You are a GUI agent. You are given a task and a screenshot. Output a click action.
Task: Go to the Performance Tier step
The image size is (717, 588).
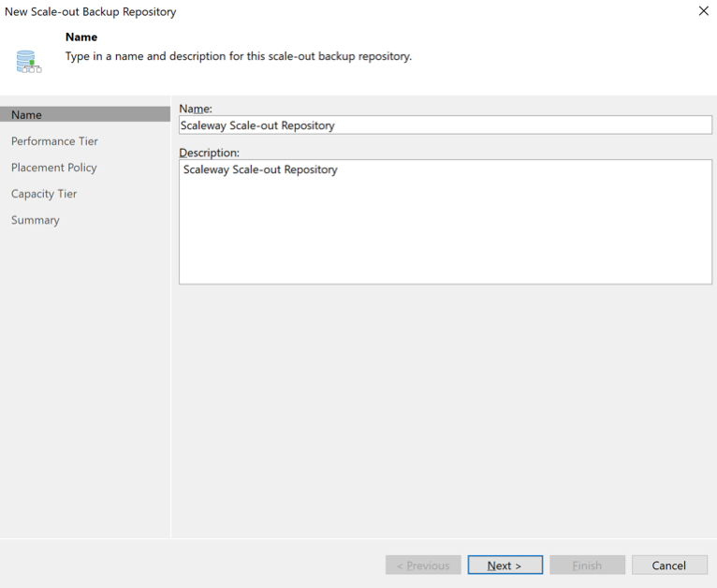pyautogui.click(x=54, y=141)
